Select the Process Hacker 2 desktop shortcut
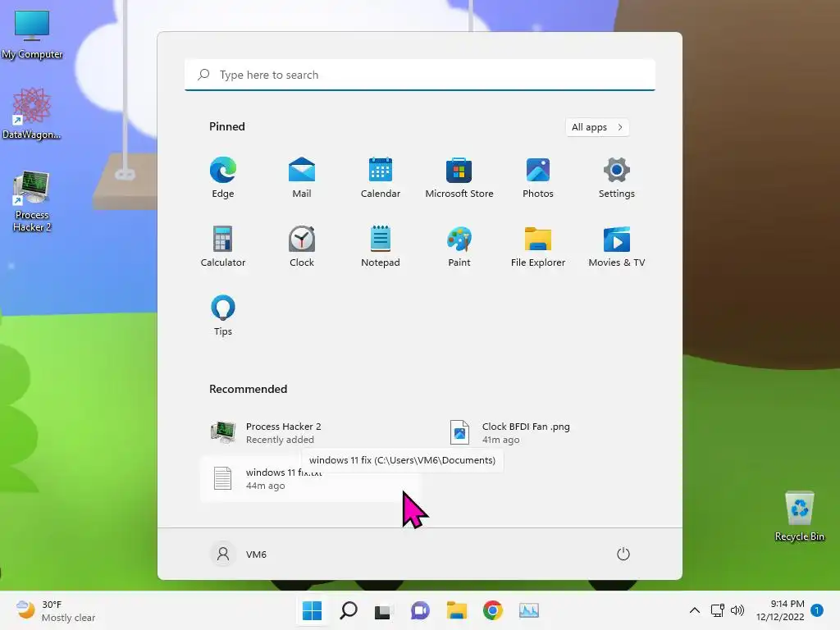Image resolution: width=840 pixels, height=630 pixels. point(32,201)
